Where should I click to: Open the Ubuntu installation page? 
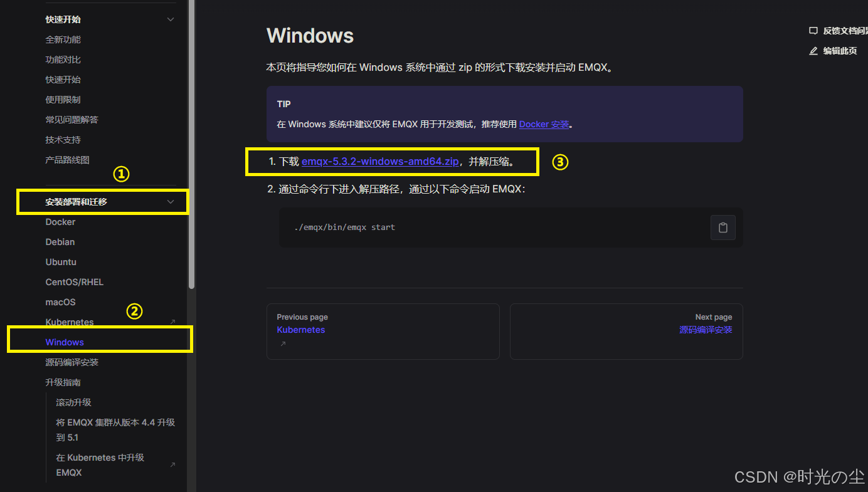pos(61,262)
